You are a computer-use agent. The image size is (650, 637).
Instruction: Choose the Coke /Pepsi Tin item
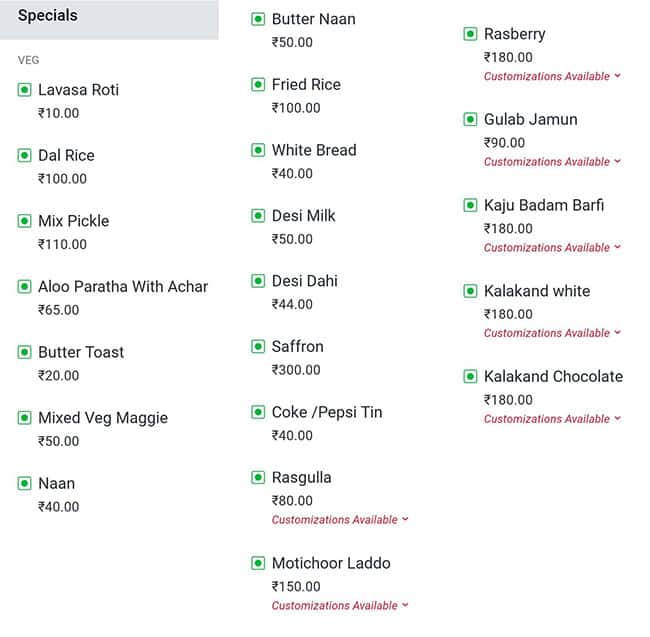[327, 412]
